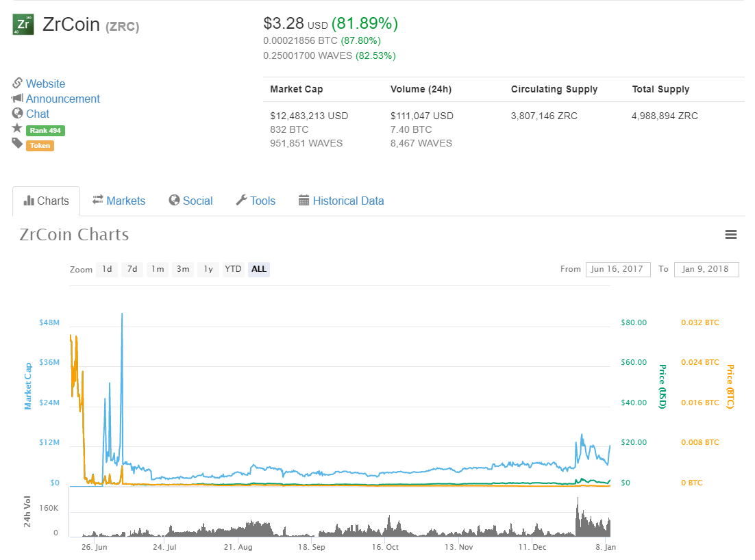Click the Price (USD) axis label
Viewport: 755px width, 560px height.
[661, 387]
